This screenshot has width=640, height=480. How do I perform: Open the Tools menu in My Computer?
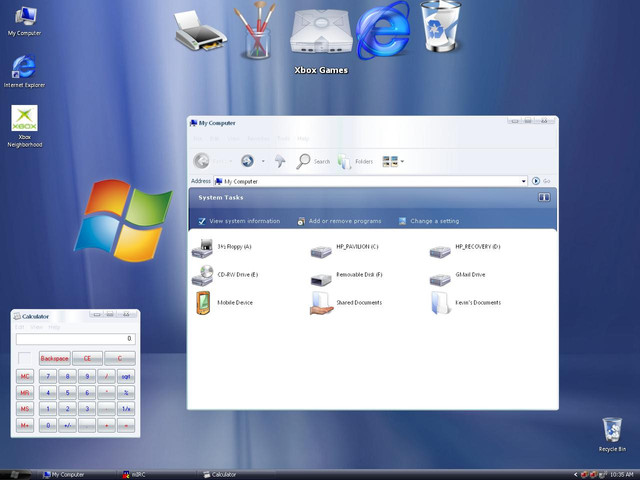(283, 139)
